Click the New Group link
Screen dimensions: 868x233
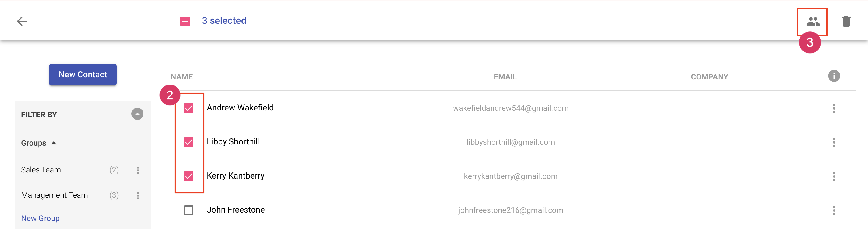point(40,218)
